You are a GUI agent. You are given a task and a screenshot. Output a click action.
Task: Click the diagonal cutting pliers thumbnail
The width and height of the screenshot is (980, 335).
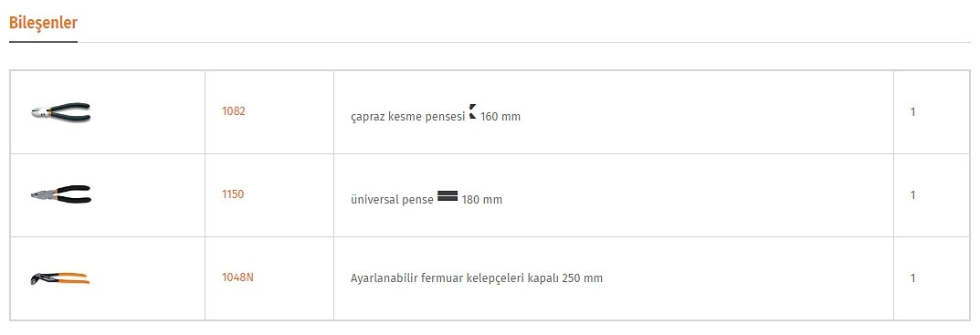(60, 112)
